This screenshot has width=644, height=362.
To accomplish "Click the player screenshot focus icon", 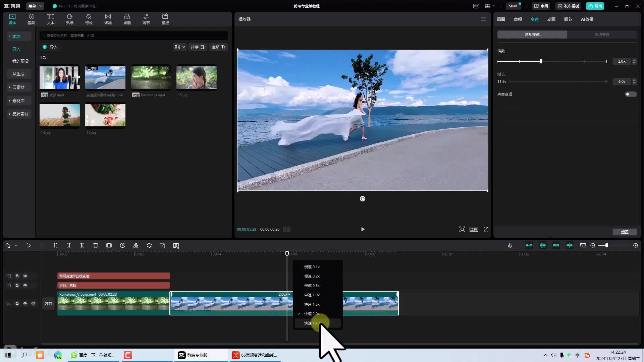I will [462, 229].
